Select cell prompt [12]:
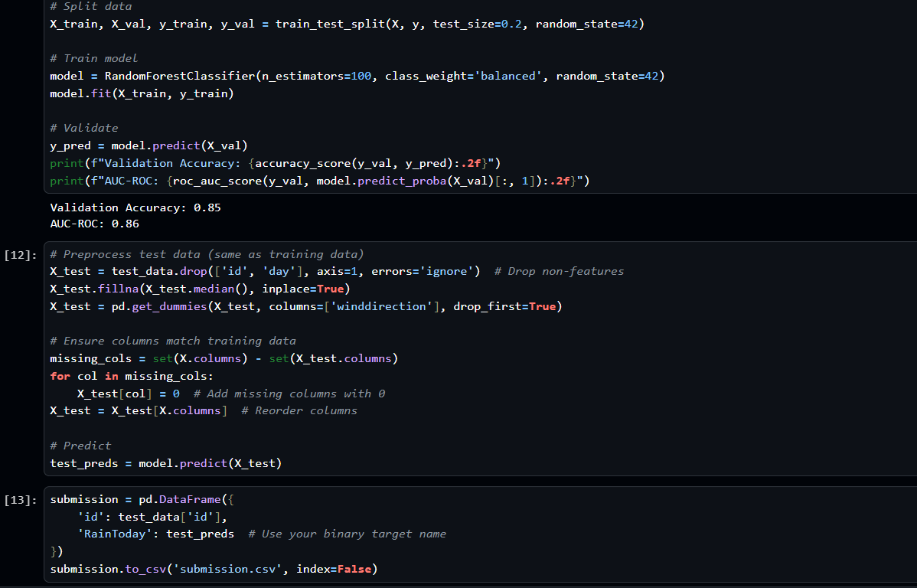The image size is (917, 588). coord(21,255)
